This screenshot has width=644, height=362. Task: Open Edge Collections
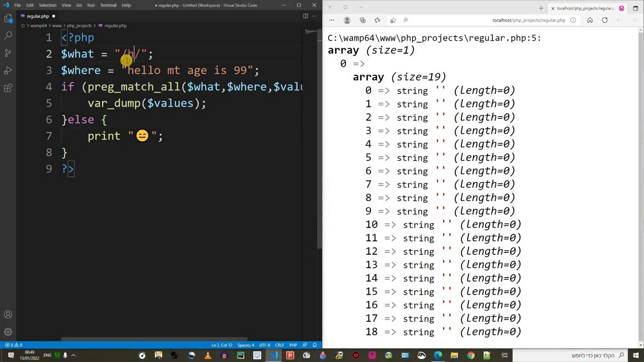[362, 20]
